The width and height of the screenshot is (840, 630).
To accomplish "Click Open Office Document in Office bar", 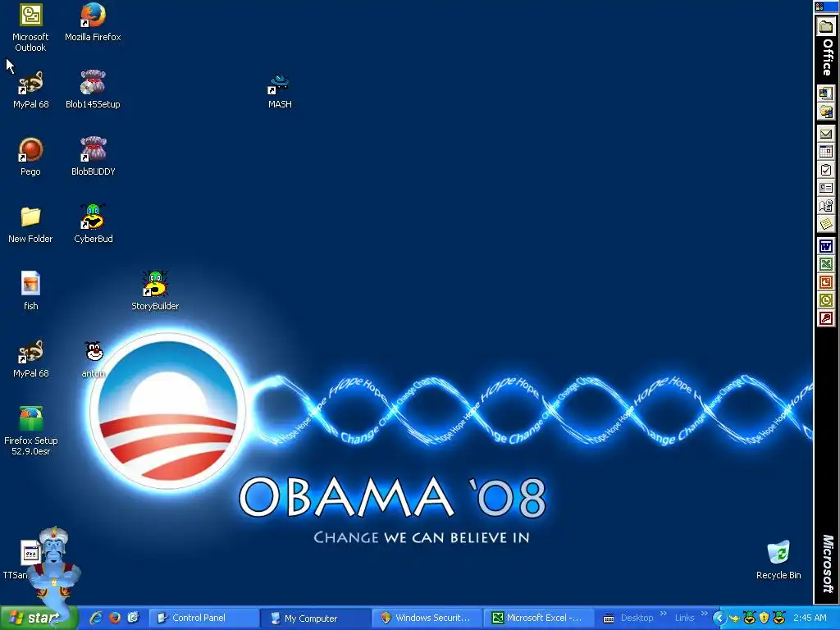I will click(x=825, y=112).
